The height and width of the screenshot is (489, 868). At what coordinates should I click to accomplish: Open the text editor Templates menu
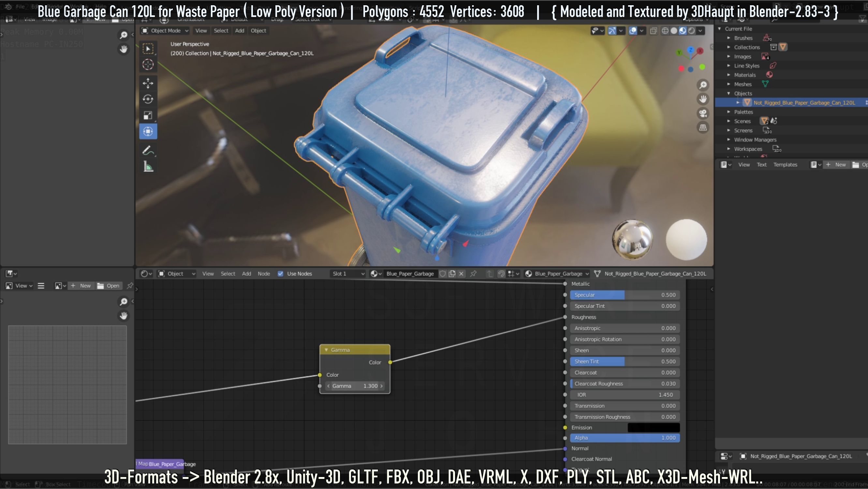pos(785,164)
